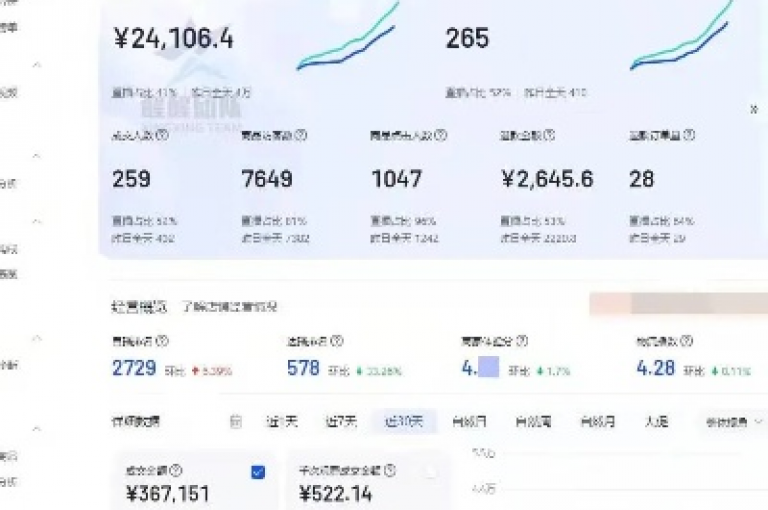Screen dimensions: 768x510
Task: Click the 265 value
Action: coord(467,38)
